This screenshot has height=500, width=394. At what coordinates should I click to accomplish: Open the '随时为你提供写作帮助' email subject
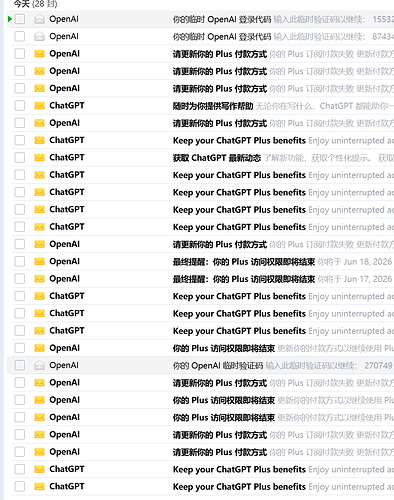[213, 106]
